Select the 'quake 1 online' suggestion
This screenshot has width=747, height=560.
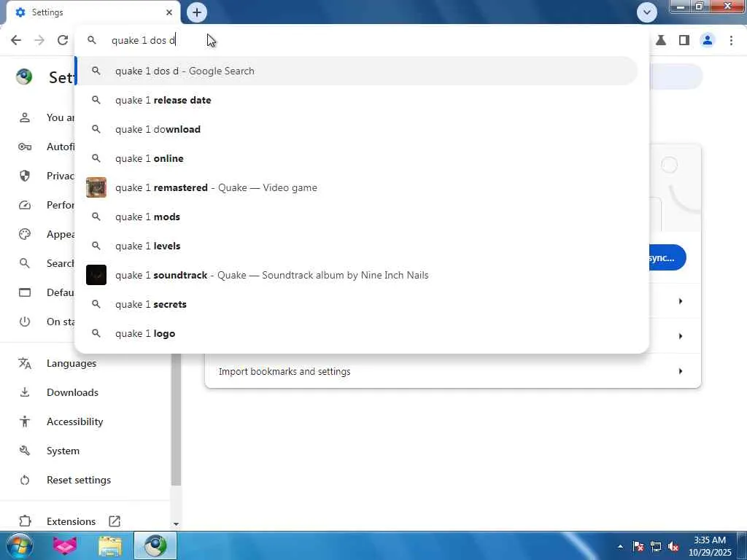tap(357, 158)
